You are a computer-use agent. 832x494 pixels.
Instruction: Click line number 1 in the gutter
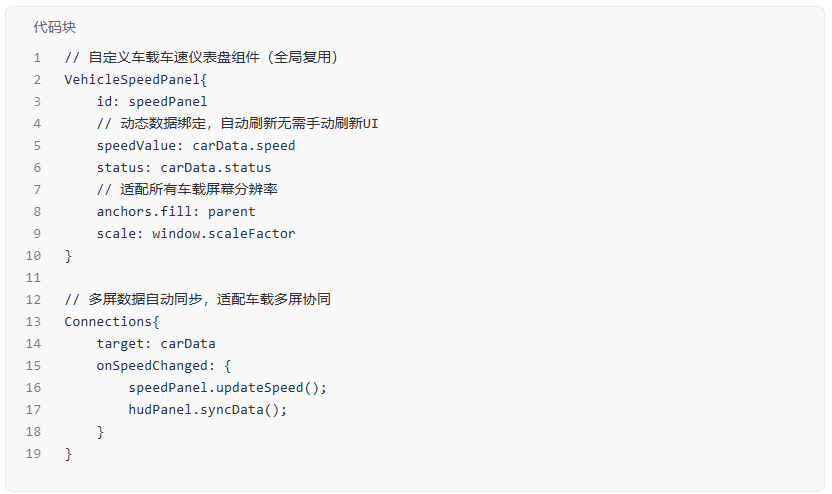pyautogui.click(x=37, y=57)
